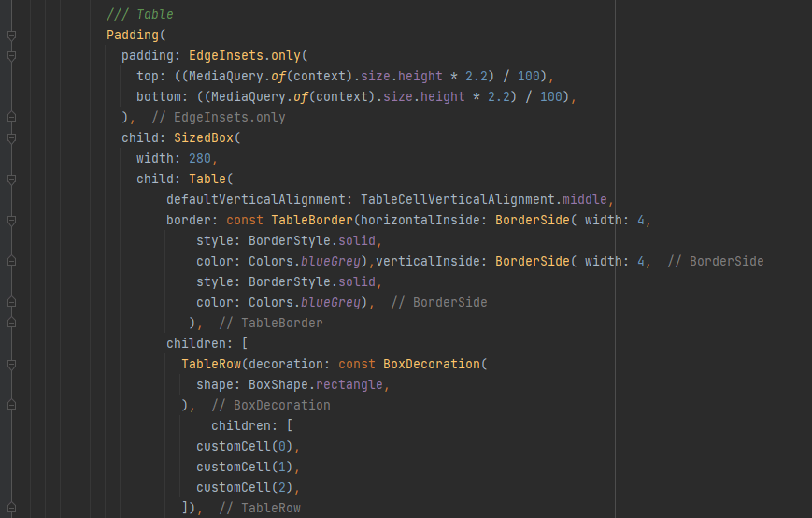Fold the child: Table block in the gutter

[11, 180]
